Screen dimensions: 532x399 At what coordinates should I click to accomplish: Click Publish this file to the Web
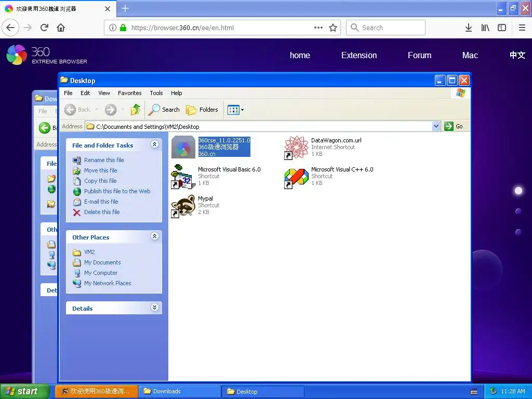pyautogui.click(x=117, y=191)
